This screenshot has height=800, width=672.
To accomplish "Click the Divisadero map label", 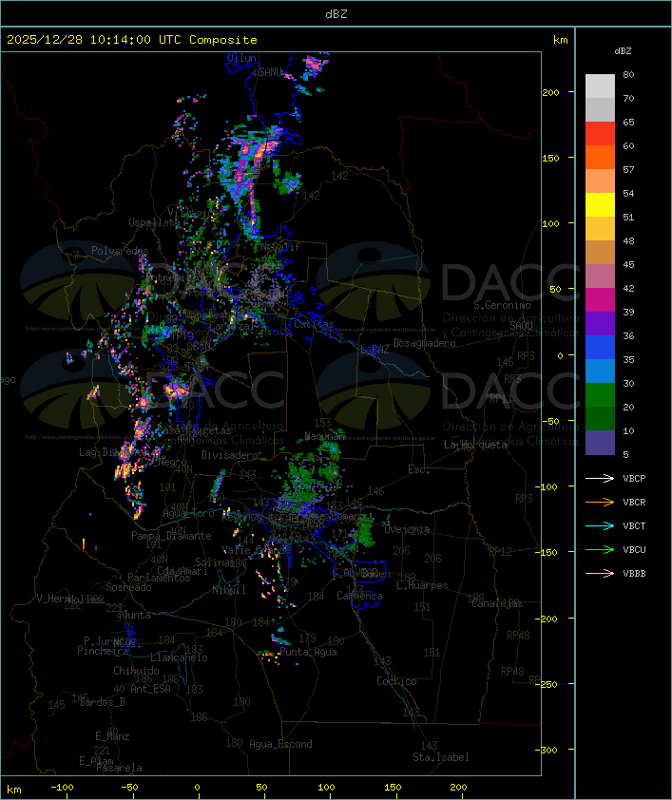I will tap(230, 454).
